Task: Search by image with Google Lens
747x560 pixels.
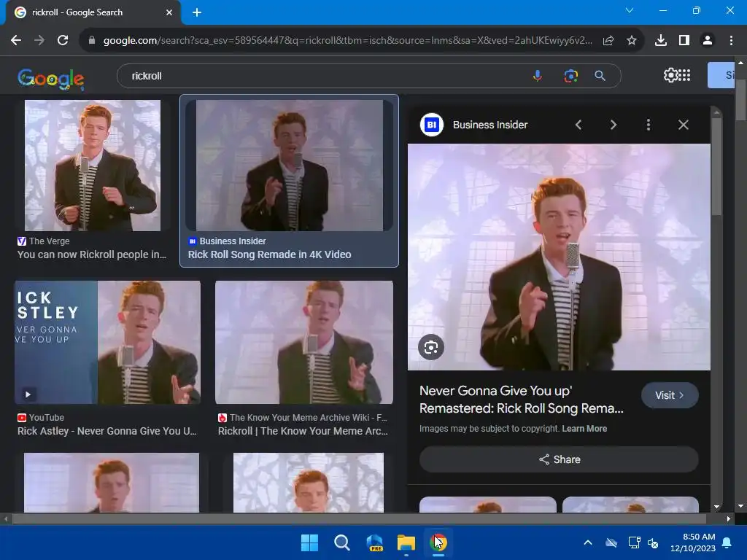Action: point(570,76)
